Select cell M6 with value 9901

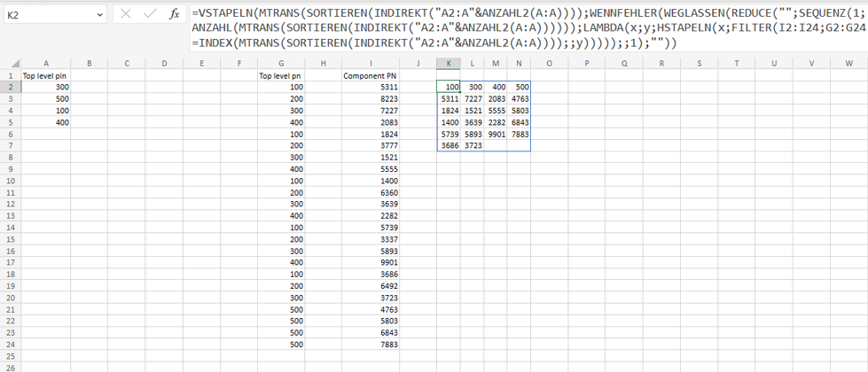pyautogui.click(x=496, y=134)
